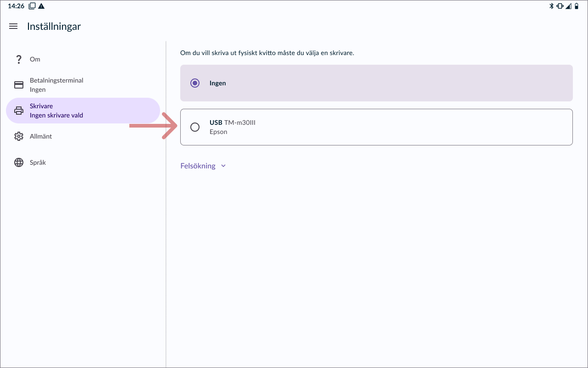
Task: Click the 14:26 clock in status bar
Action: [x=16, y=6]
